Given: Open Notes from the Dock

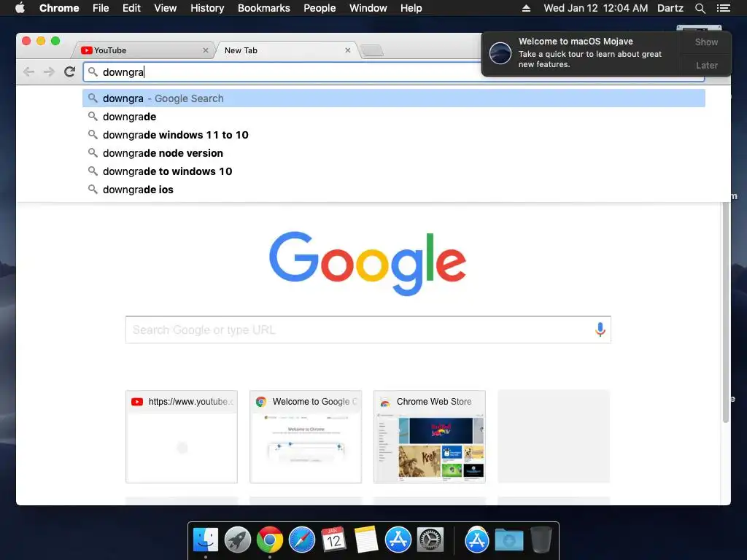Looking at the screenshot, I should pyautogui.click(x=366, y=540).
